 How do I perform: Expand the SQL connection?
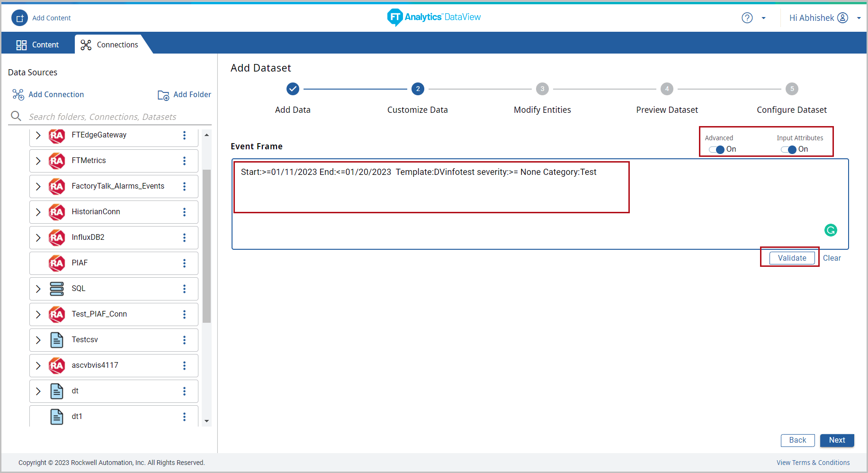[38, 289]
